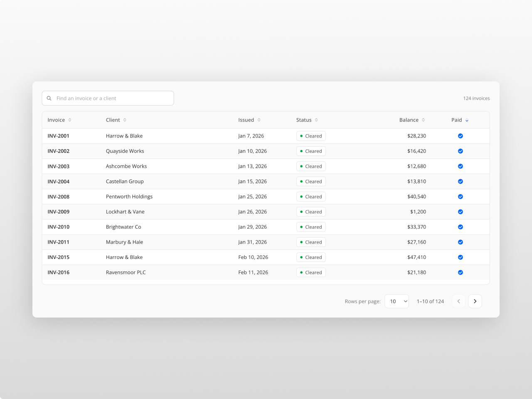Click client name Pentworth Holdings
Image resolution: width=532 pixels, height=399 pixels.
129,197
